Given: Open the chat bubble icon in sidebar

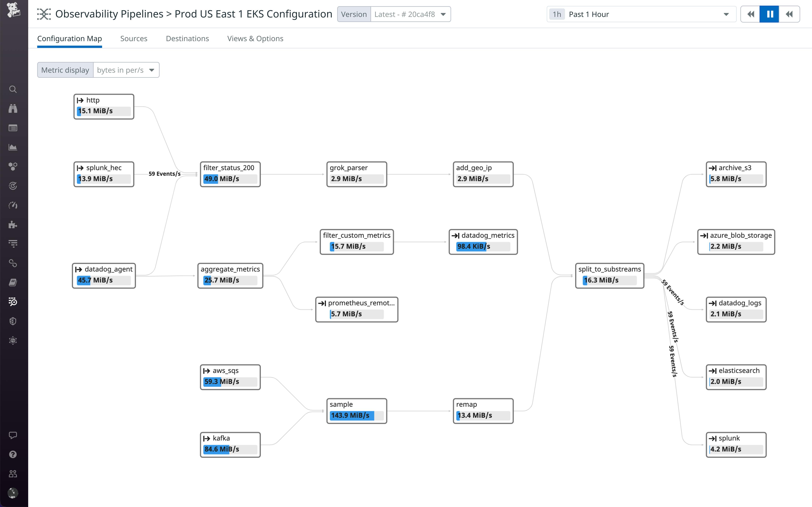Looking at the screenshot, I should pos(13,435).
